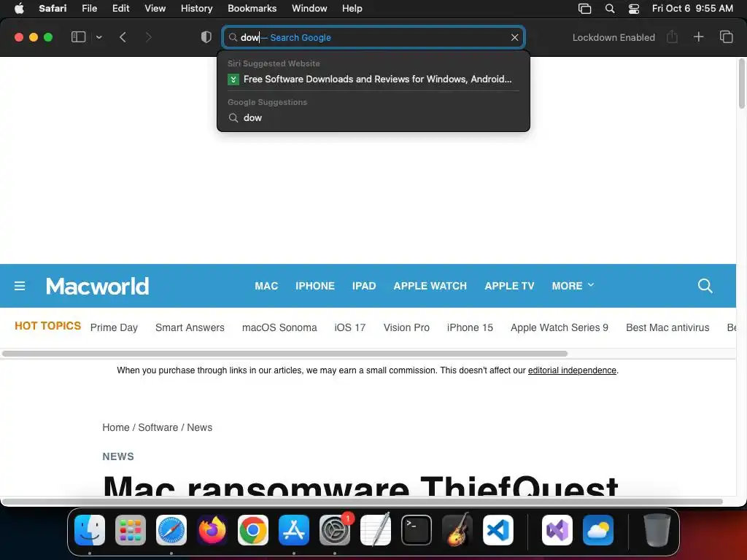This screenshot has width=747, height=560.
Task: Click the page vertical scrollbar
Action: pos(742,83)
